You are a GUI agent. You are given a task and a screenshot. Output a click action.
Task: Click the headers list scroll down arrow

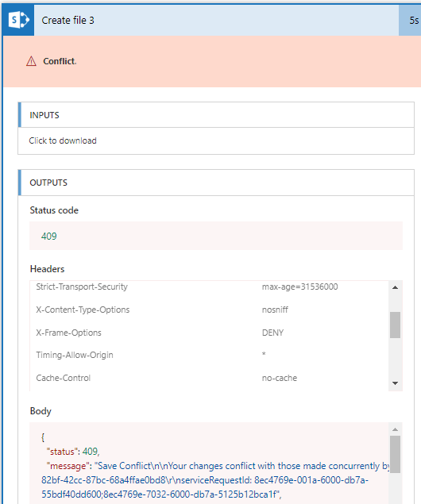coord(396,383)
